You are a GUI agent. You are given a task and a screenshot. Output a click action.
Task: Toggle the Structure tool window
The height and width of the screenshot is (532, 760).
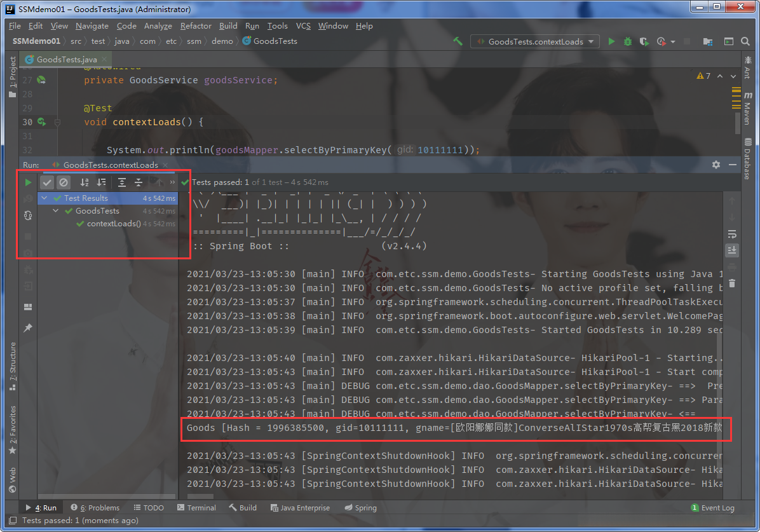point(13,366)
